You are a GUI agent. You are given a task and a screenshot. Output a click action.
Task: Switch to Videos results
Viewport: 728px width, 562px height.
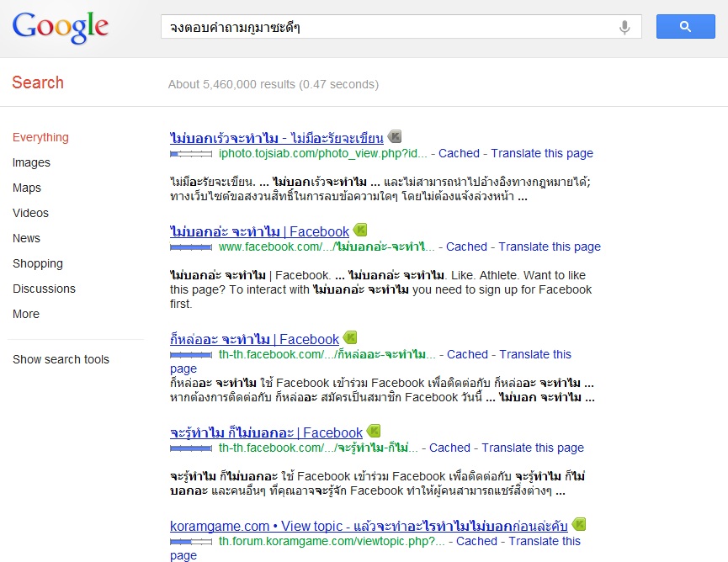pyautogui.click(x=30, y=213)
